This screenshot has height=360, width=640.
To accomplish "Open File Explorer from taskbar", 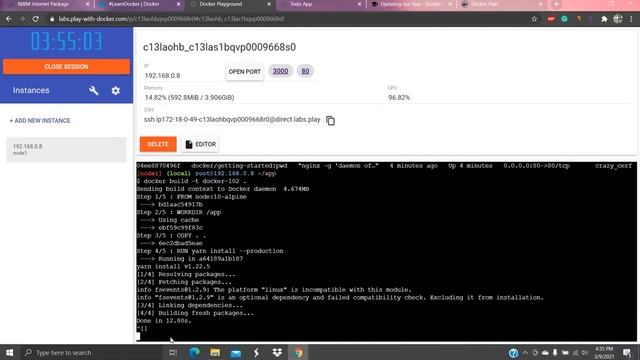I will point(215,353).
